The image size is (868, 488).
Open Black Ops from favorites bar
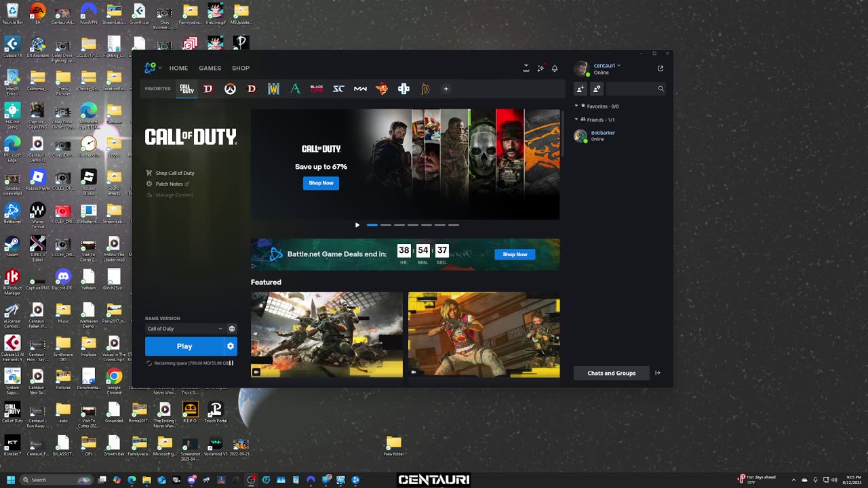[x=317, y=89]
